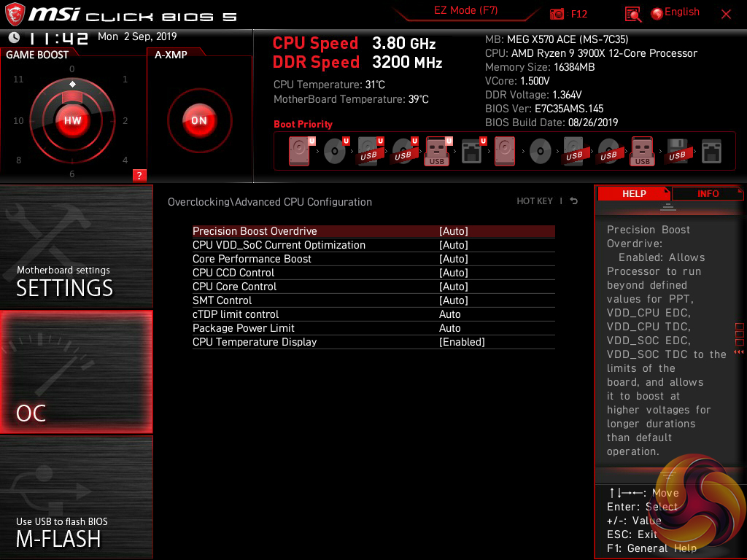Take a screenshot with the F12 camera icon
The height and width of the screenshot is (560, 747).
pos(557,14)
